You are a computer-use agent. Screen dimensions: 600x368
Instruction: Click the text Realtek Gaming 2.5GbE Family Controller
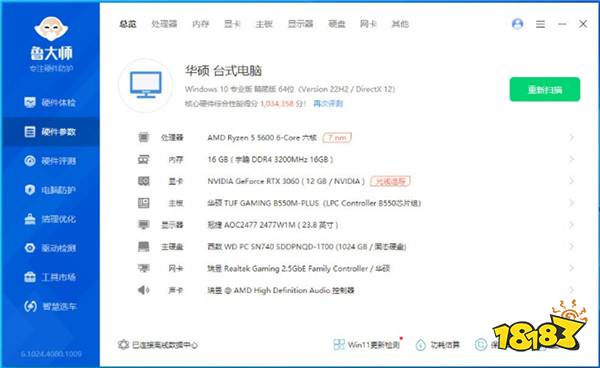(296, 269)
